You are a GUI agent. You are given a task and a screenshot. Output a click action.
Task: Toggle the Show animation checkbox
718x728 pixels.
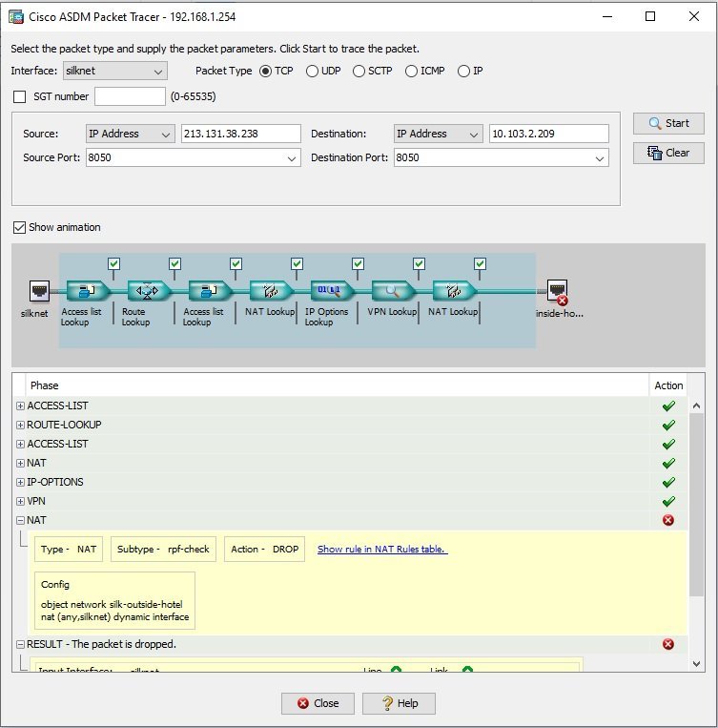click(19, 227)
